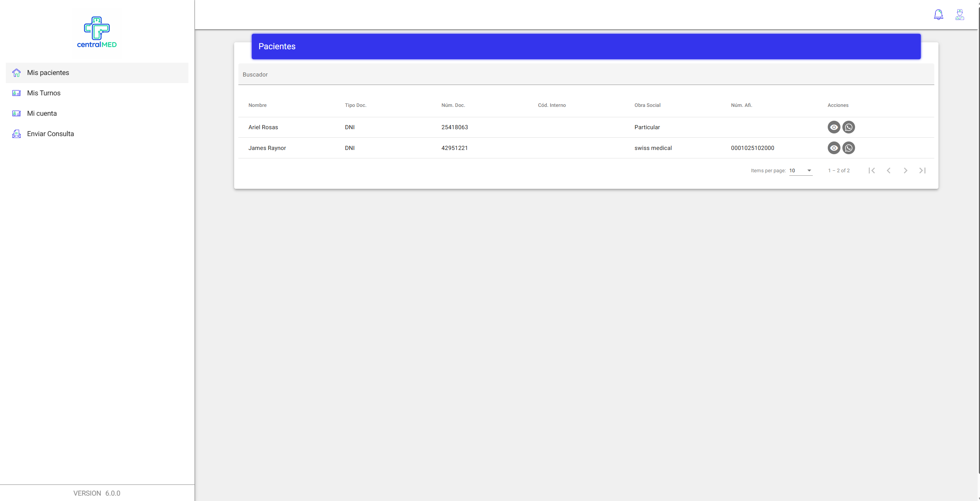980x501 pixels.
Task: Click the envelope icon beside Enviar Consulta
Action: coord(17,134)
